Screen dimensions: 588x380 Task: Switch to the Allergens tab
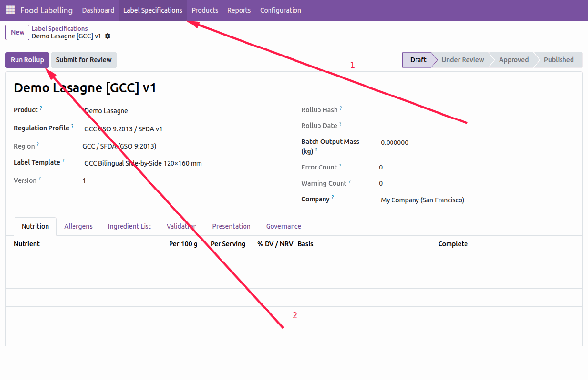(78, 226)
